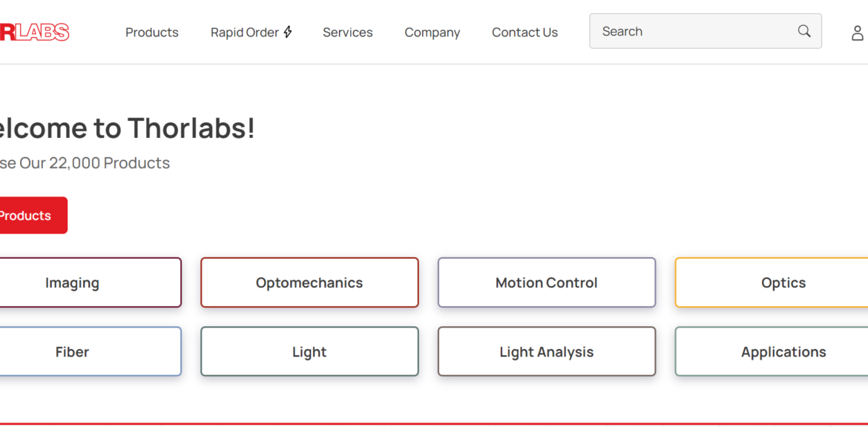Click the Rapid Order lightning icon

pos(288,32)
